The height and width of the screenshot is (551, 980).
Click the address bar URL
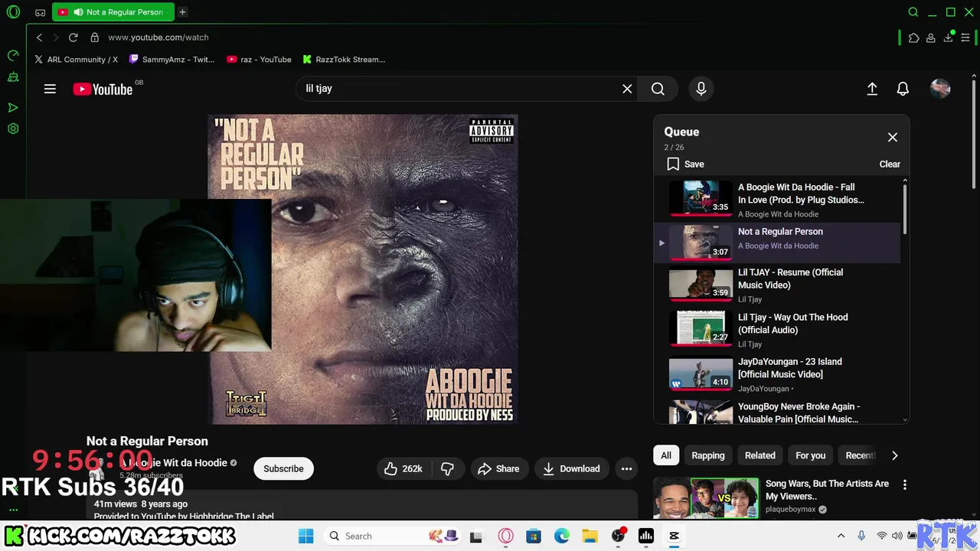click(158, 37)
